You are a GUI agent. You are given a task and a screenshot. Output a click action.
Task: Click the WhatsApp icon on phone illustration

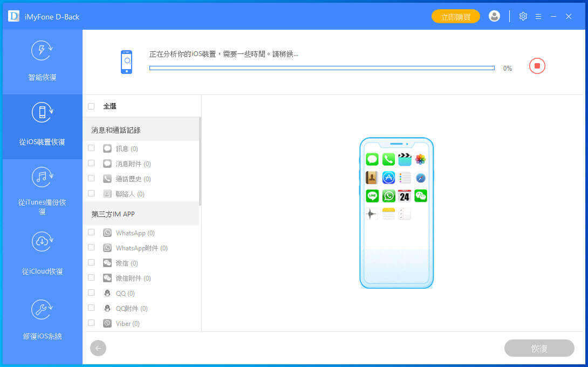[x=388, y=195]
